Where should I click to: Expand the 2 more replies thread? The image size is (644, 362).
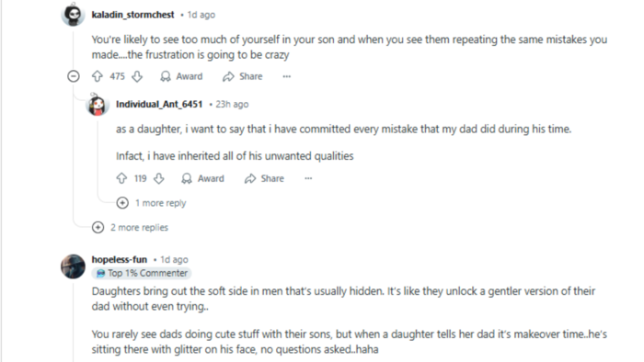[x=131, y=227]
